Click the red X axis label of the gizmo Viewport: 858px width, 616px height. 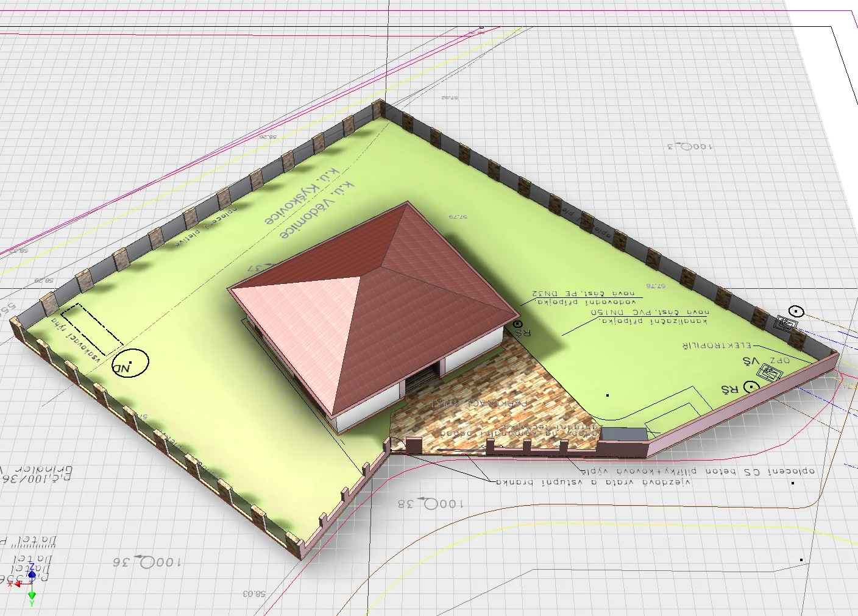click(x=10, y=584)
